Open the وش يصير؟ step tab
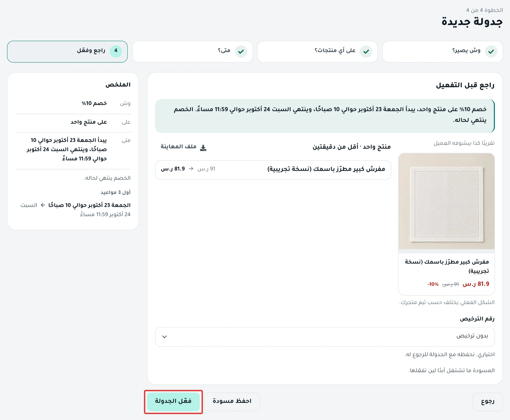Viewport: 510px width, 420px height. [443, 52]
